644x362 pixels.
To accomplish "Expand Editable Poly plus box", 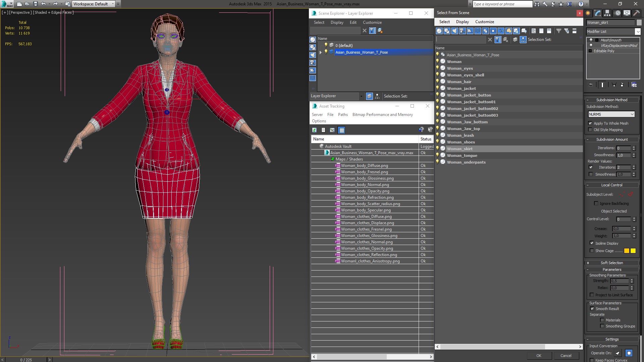I will [x=590, y=51].
